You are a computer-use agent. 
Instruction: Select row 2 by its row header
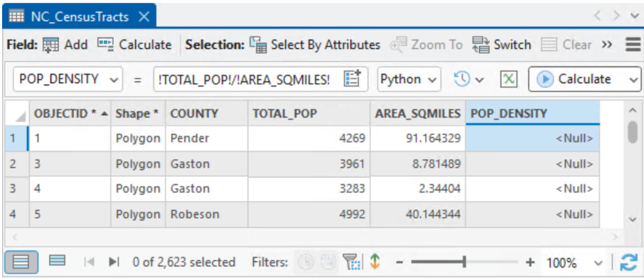16,164
